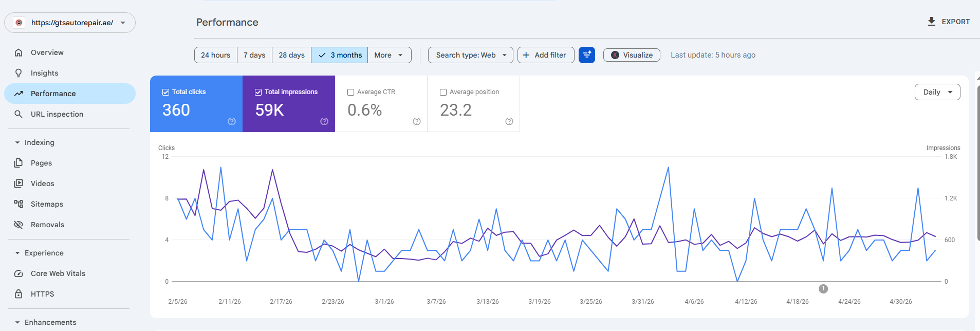Click the Performance trend icon
The height and width of the screenshot is (331, 980).
point(19,94)
